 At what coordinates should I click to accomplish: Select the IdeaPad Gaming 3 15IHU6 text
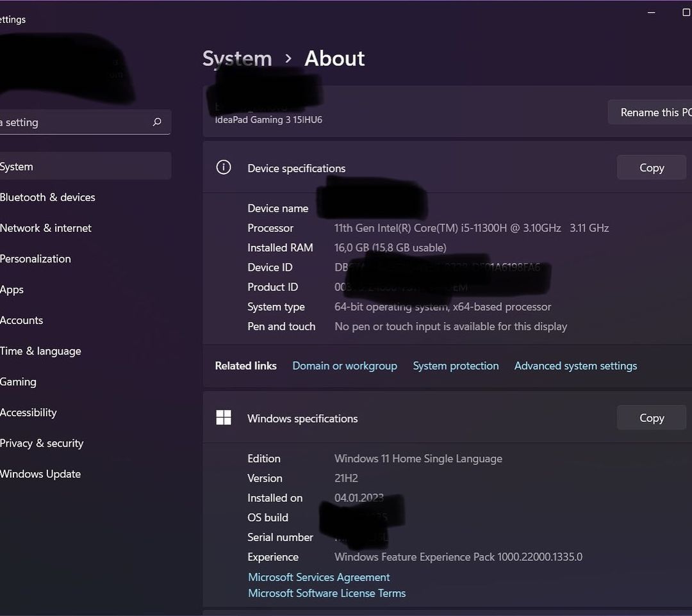pos(268,120)
